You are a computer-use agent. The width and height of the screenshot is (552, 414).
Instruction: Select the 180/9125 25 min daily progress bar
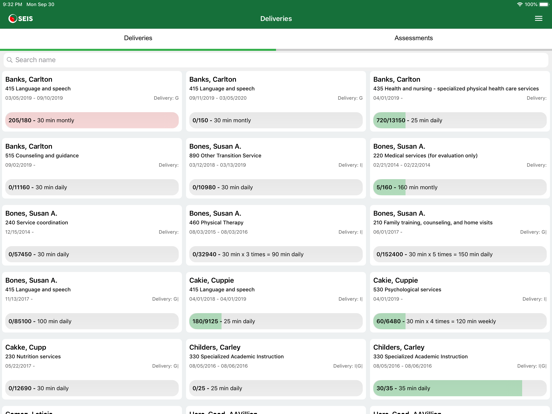click(x=276, y=321)
